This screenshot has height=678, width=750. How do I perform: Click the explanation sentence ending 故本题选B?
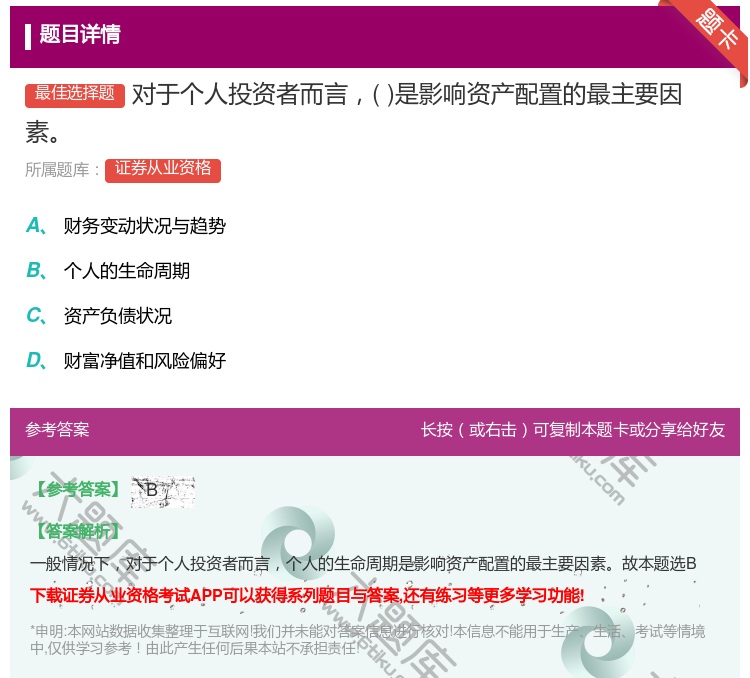(x=363, y=564)
